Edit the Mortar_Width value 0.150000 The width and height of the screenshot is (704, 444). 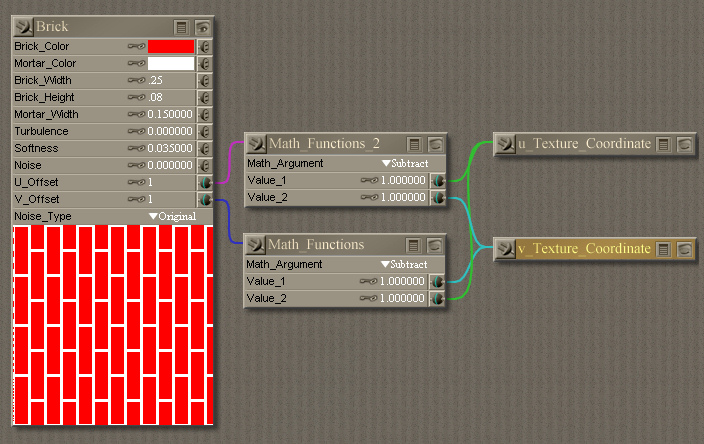(x=170, y=114)
